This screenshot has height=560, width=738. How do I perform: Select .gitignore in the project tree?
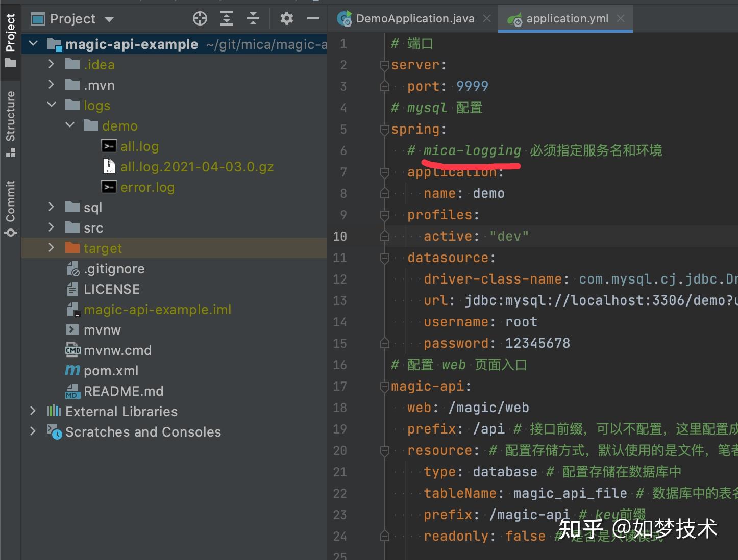click(x=114, y=269)
